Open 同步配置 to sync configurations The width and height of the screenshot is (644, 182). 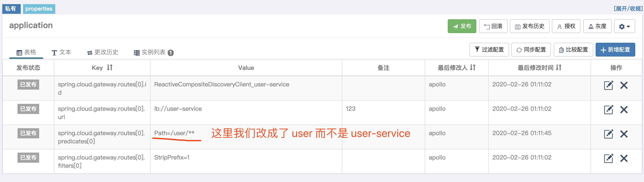point(531,49)
